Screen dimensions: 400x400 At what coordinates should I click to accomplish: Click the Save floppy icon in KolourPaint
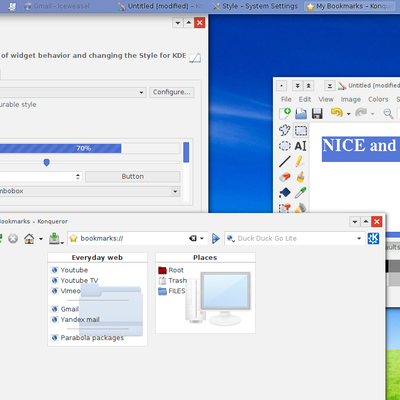tap(317, 113)
